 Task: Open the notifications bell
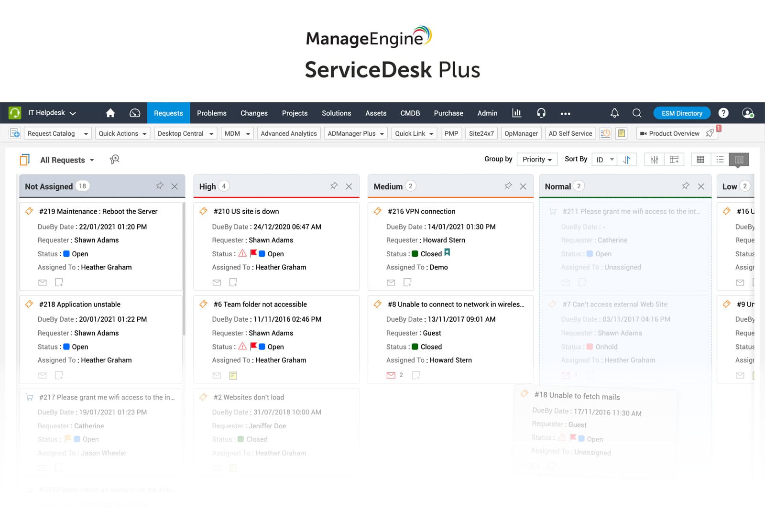(615, 113)
